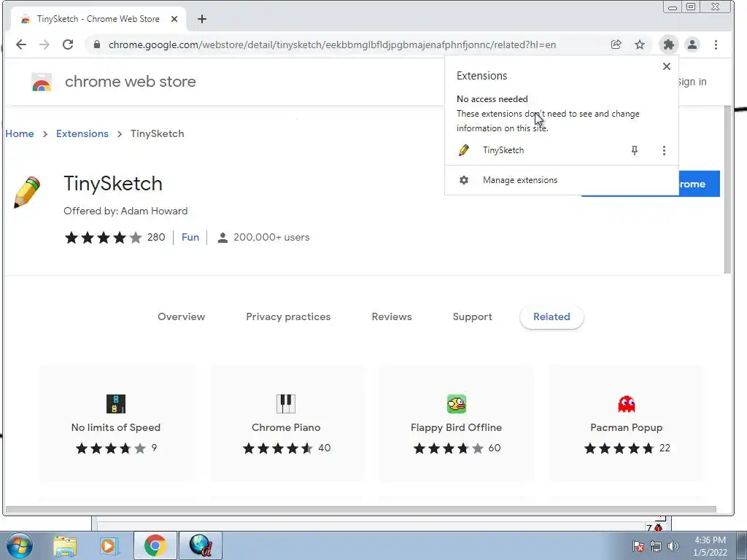Viewport: 747px width, 560px height.
Task: Click the Chrome Piano keyboard icon
Action: (x=286, y=404)
